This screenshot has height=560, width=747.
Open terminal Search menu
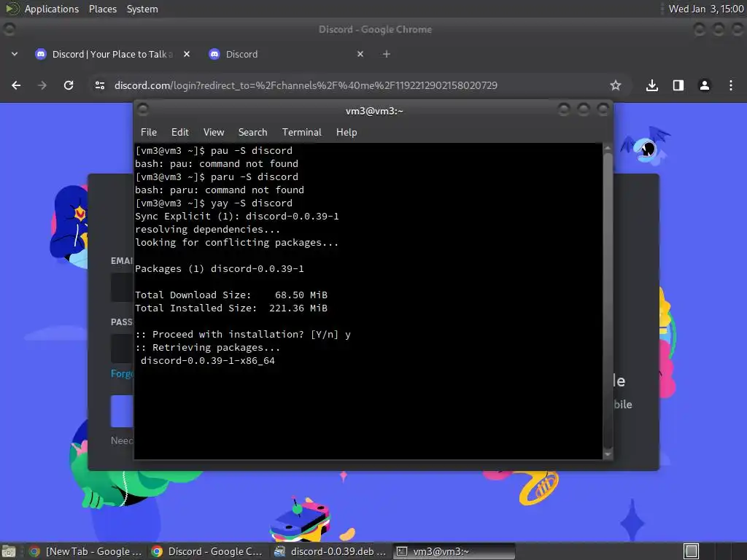pyautogui.click(x=252, y=133)
